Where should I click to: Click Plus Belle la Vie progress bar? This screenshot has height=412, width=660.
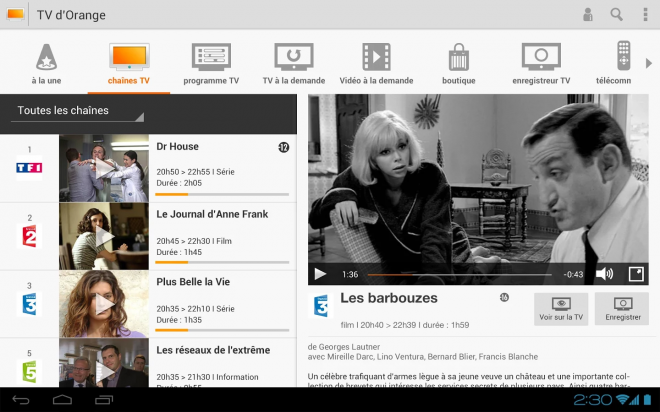222,330
